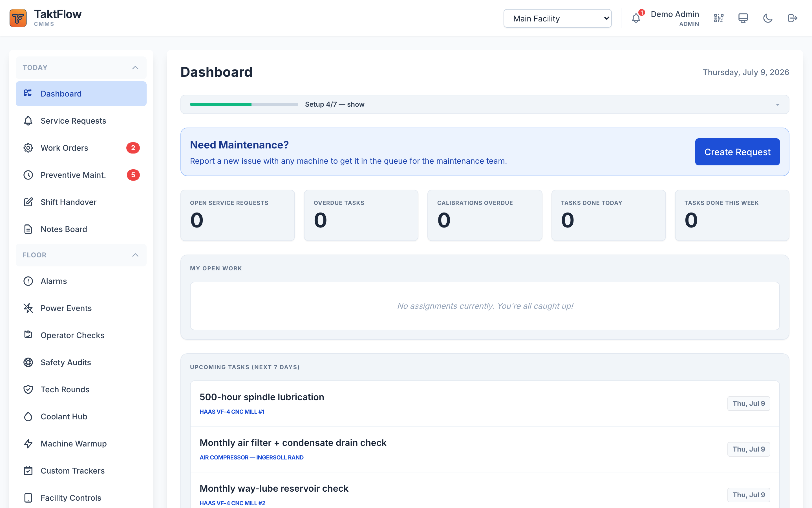Click the Dashboard sidebar icon
The width and height of the screenshot is (812, 508).
tap(28, 93)
